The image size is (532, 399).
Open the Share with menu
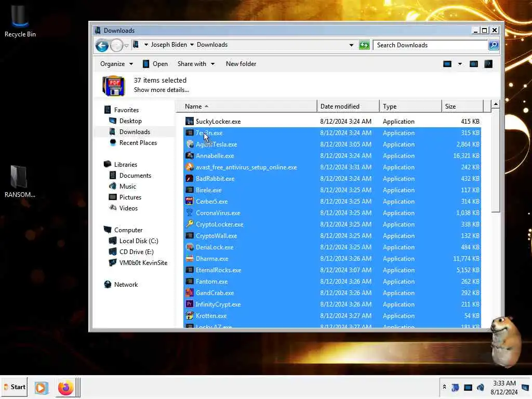[x=196, y=64]
